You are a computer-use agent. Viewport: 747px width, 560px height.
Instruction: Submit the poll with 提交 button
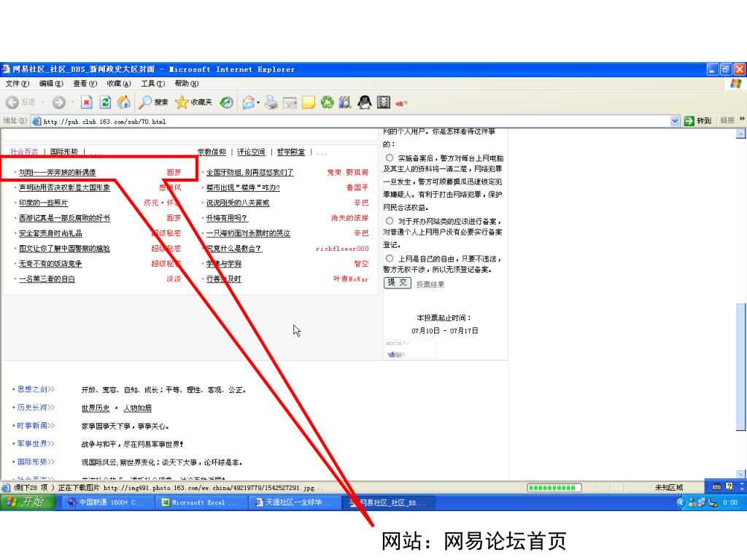(x=398, y=283)
